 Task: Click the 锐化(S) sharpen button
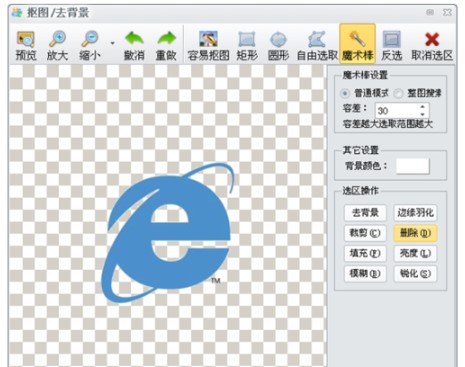[415, 274]
